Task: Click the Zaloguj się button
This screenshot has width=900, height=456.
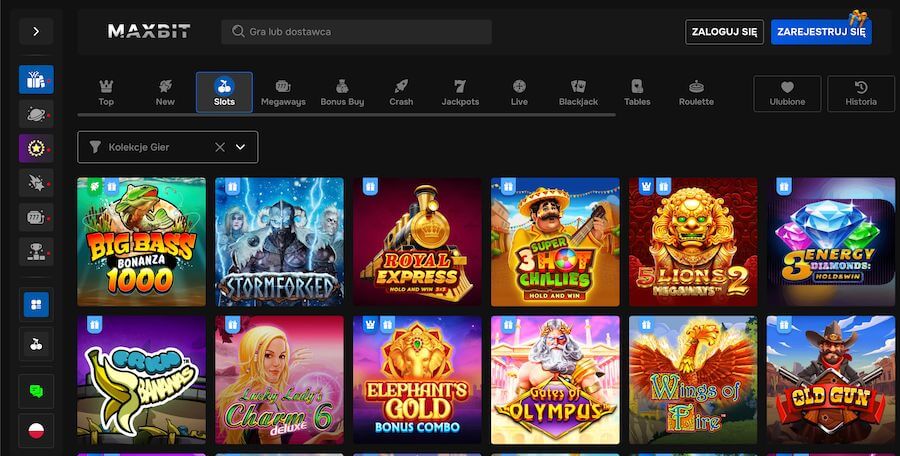Action: tap(725, 32)
